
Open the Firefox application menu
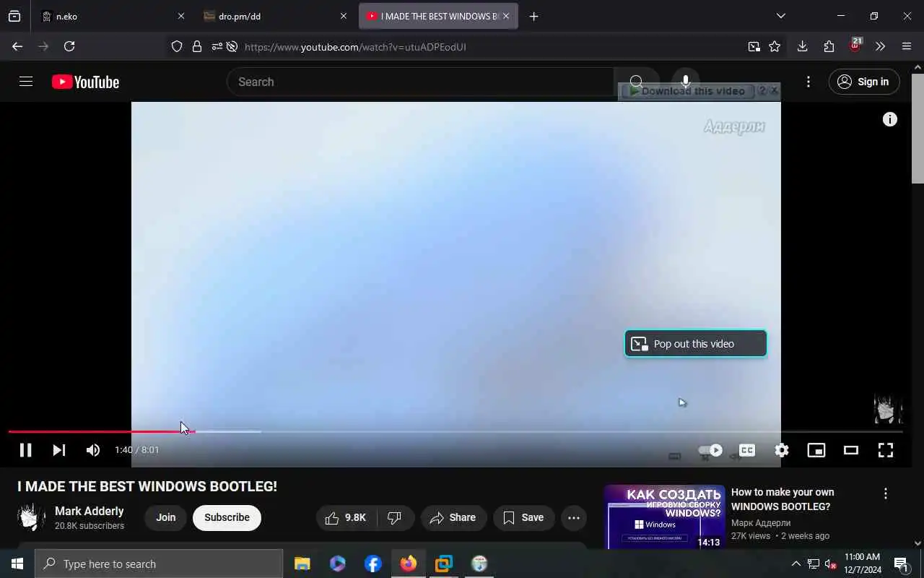(907, 46)
